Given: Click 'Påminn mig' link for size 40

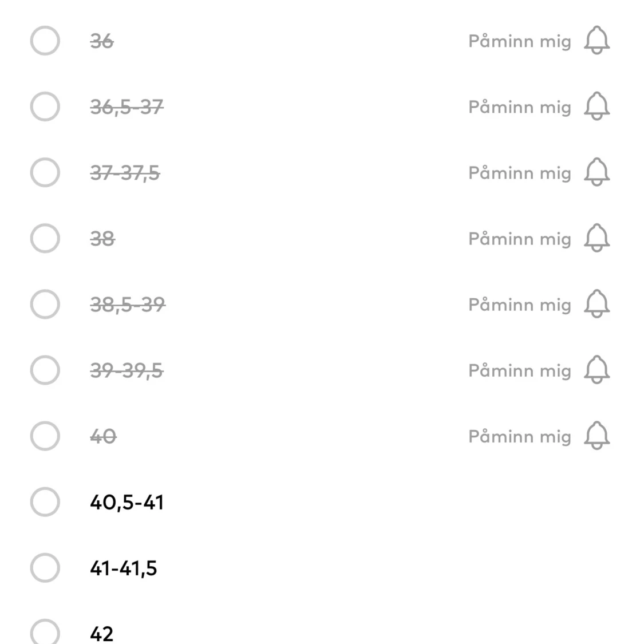Looking at the screenshot, I should point(519,437).
